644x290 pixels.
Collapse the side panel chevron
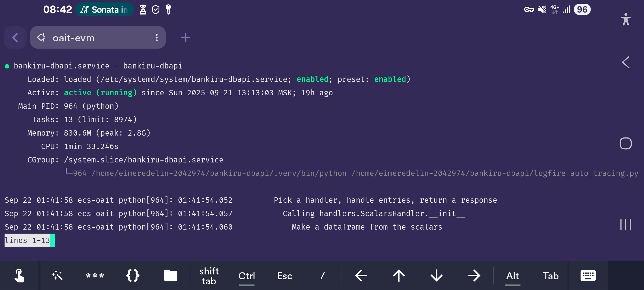(x=626, y=63)
